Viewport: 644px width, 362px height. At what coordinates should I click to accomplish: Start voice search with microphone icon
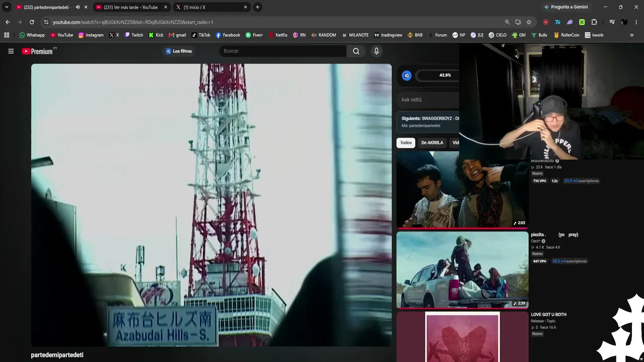coord(376,51)
